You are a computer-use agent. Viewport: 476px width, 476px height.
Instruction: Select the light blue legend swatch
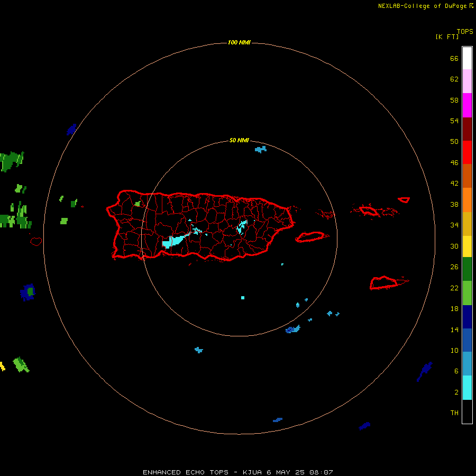(467, 364)
